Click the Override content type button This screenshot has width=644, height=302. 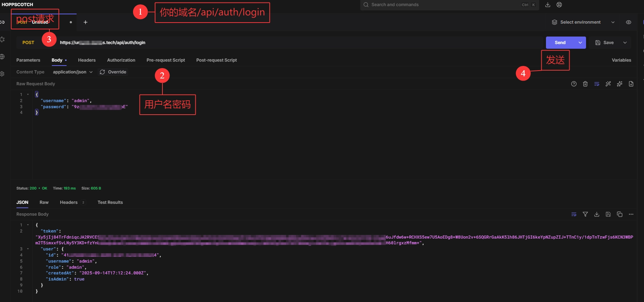pyautogui.click(x=113, y=72)
